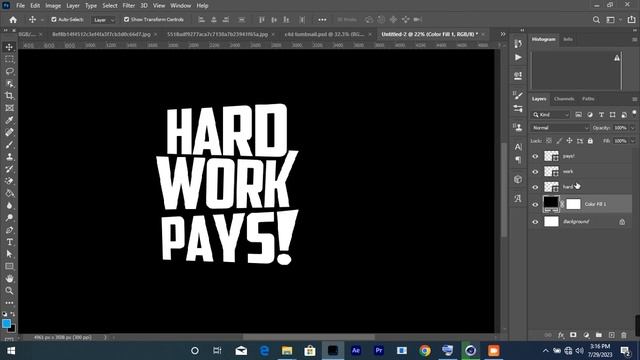
Task: Open the Opacity slider arrow
Action: pos(633,128)
